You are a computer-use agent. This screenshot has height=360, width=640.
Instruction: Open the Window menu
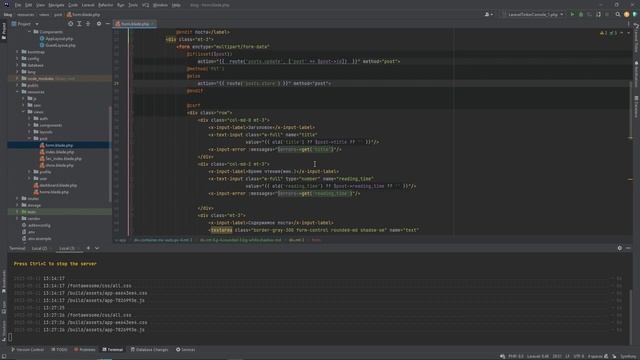(x=160, y=5)
